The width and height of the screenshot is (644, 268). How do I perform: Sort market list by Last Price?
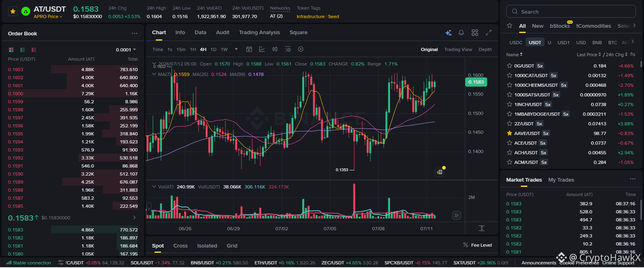click(x=589, y=55)
